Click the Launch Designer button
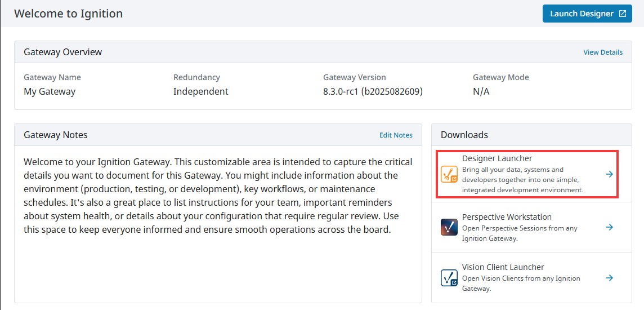Viewport: 644px width, 310px height. (x=582, y=14)
